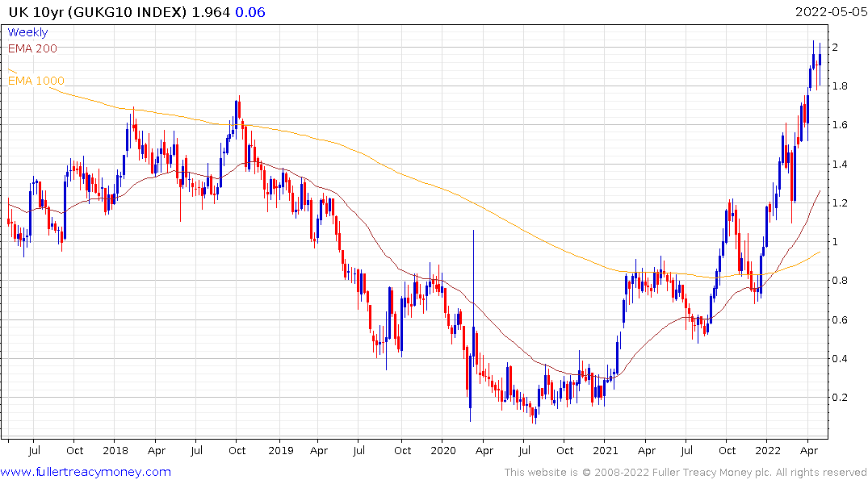868x484 pixels.
Task: Click the y-axis label 1.6
Action: coord(840,125)
